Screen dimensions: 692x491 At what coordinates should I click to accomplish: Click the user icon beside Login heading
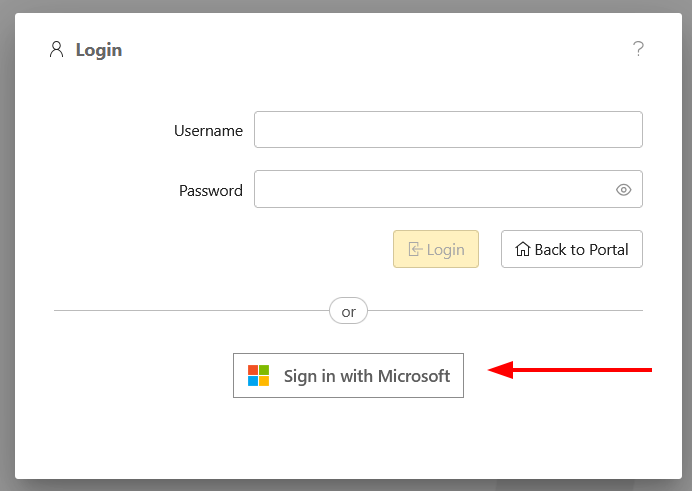[56, 49]
